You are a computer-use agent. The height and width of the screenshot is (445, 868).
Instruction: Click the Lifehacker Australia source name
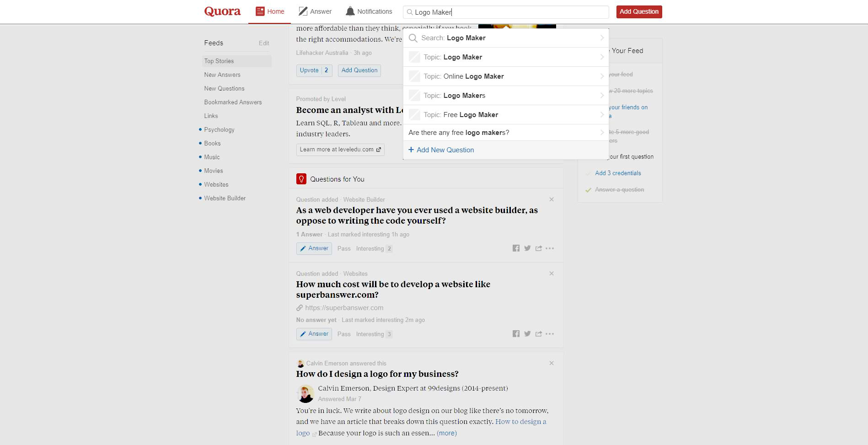click(322, 53)
